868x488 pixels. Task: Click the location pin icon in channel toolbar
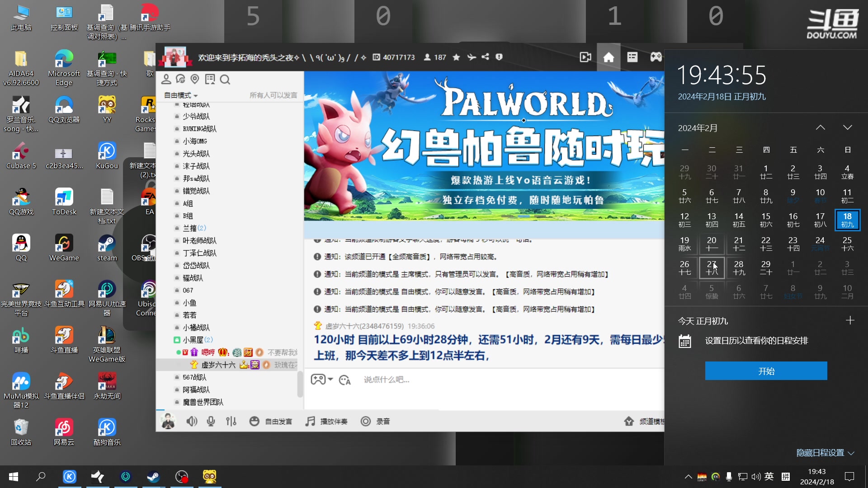pos(195,79)
